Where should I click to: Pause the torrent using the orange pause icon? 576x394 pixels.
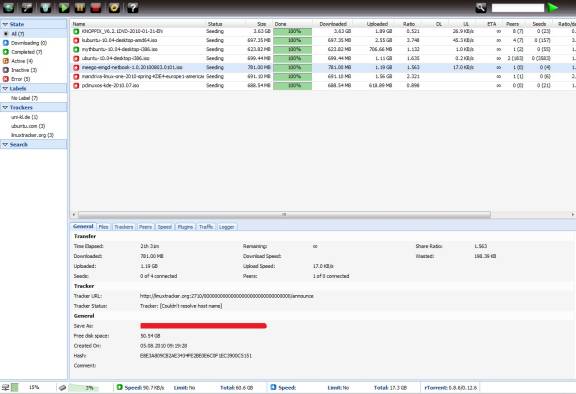tap(80, 7)
